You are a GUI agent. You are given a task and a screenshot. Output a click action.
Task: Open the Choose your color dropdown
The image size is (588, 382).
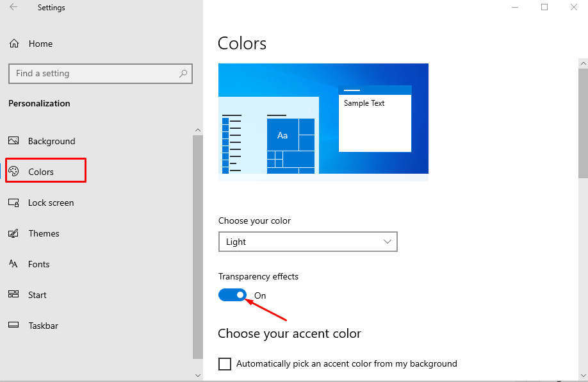point(308,242)
